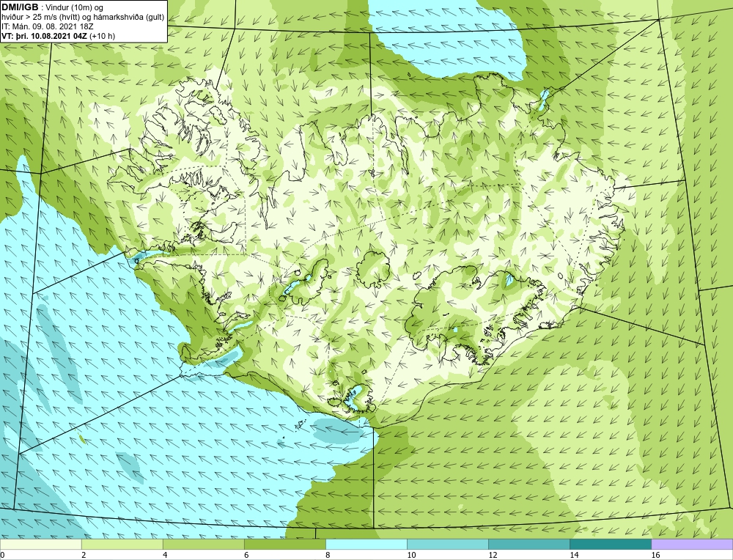Click the 6–8 m/s dark green legend swatch
The image size is (733, 560).
[x=284, y=544]
